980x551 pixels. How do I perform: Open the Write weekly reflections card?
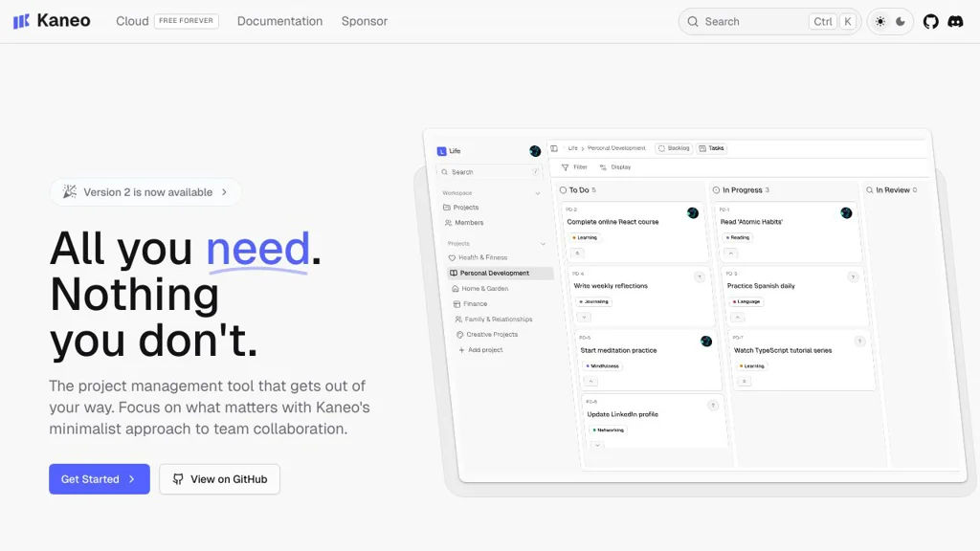[640, 296]
